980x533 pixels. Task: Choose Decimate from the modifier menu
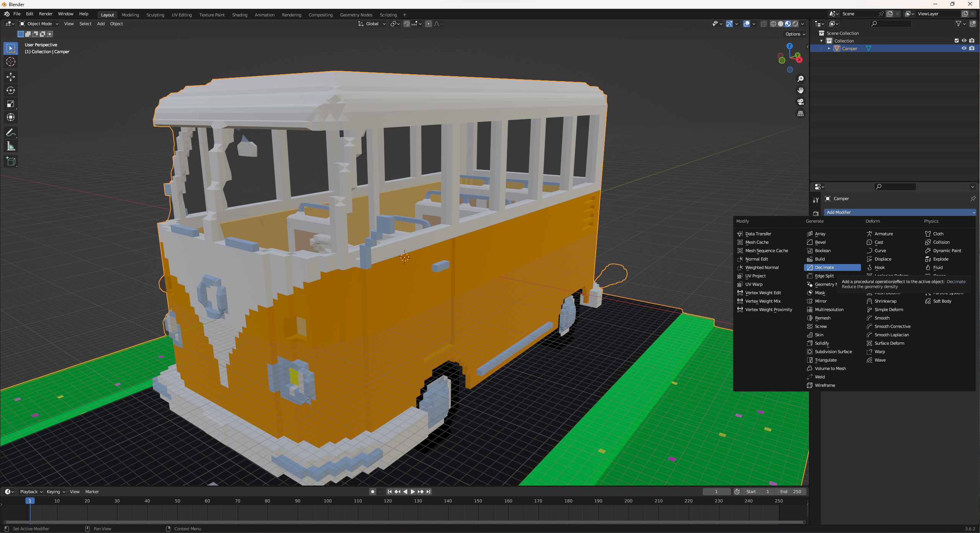tap(824, 267)
